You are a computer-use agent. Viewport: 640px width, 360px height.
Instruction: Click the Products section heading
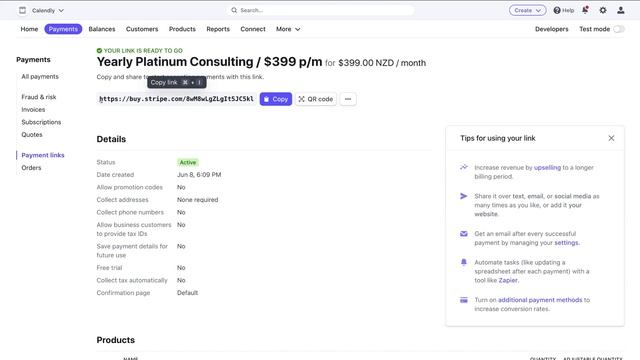pos(116,340)
